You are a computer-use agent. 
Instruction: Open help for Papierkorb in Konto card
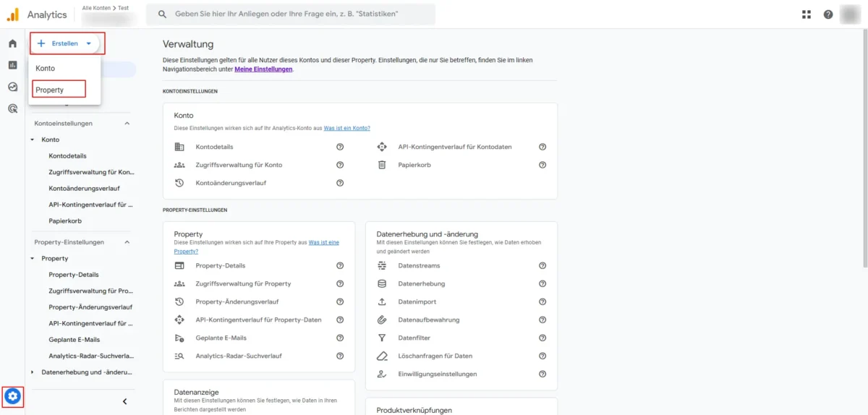click(542, 165)
